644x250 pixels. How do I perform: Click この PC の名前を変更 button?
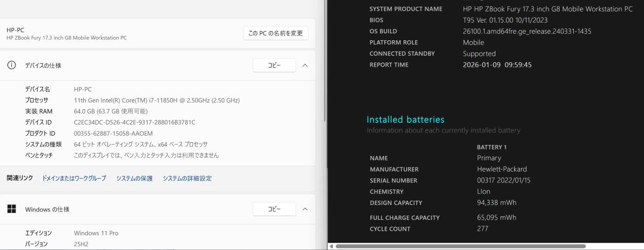(276, 33)
